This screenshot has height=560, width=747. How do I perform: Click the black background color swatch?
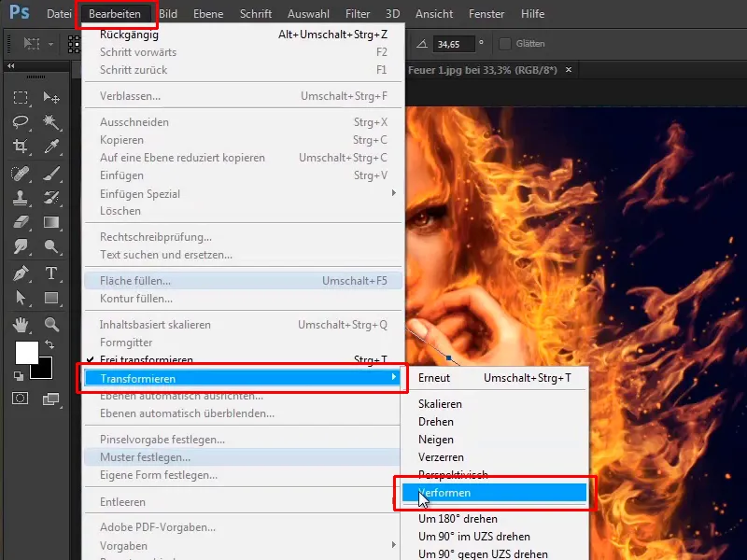click(x=45, y=371)
